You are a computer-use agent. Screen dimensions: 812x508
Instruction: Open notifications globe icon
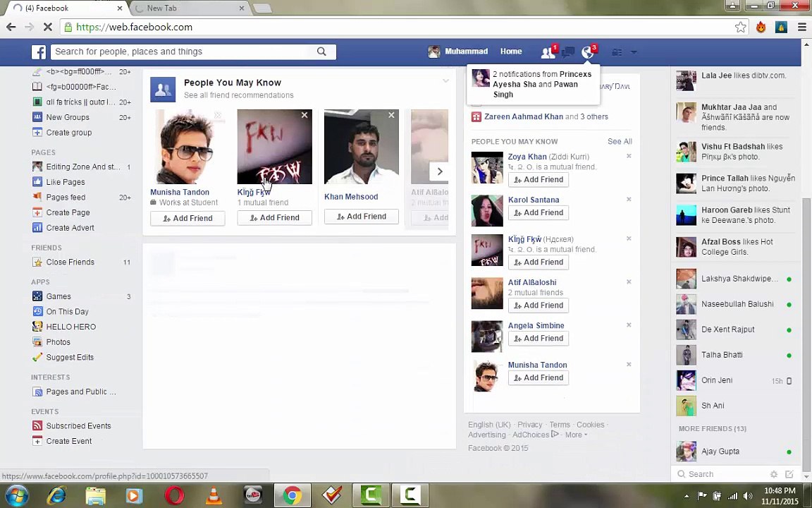coord(588,52)
